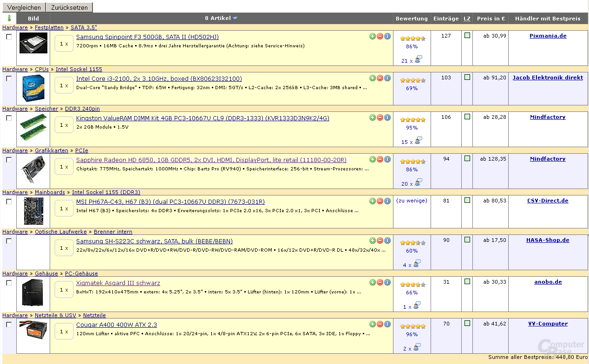
Task: Open the 21 x user reviews icon for Samsung Spinpoint
Action: (x=418, y=59)
